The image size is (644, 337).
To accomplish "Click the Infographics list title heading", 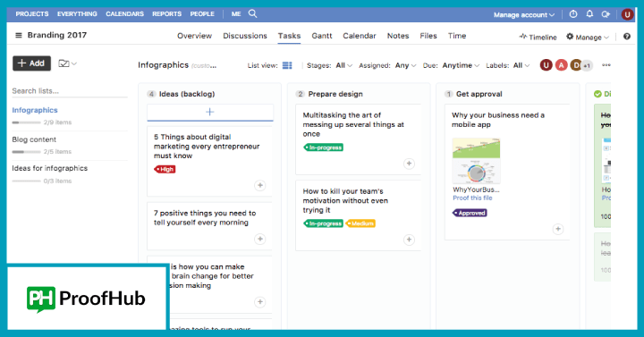I will pos(163,65).
